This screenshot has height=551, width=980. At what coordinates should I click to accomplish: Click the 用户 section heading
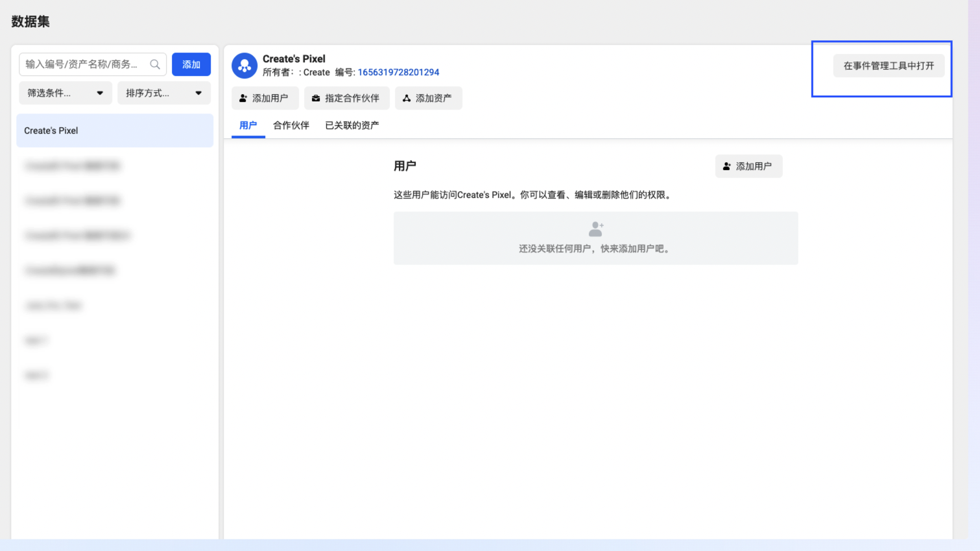tap(405, 166)
